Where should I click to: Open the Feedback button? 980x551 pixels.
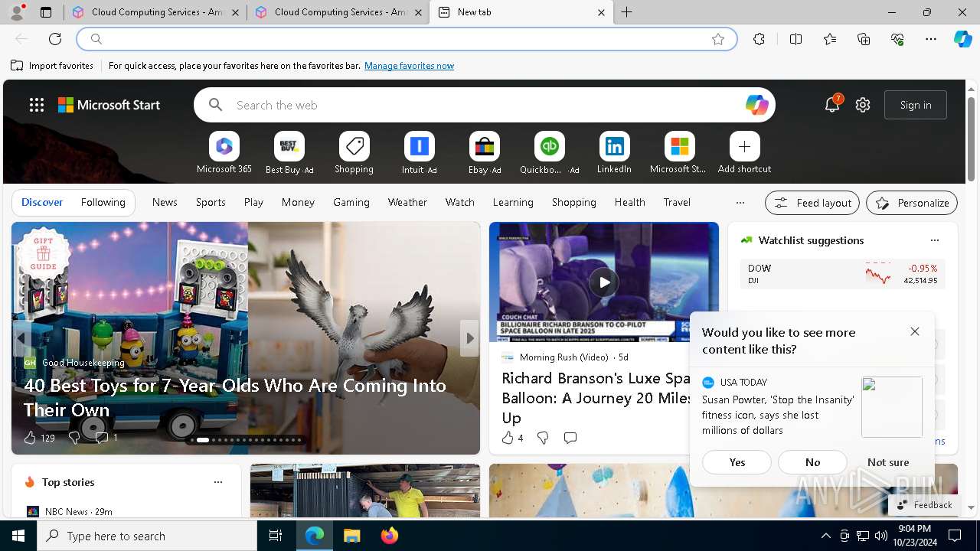click(x=924, y=505)
